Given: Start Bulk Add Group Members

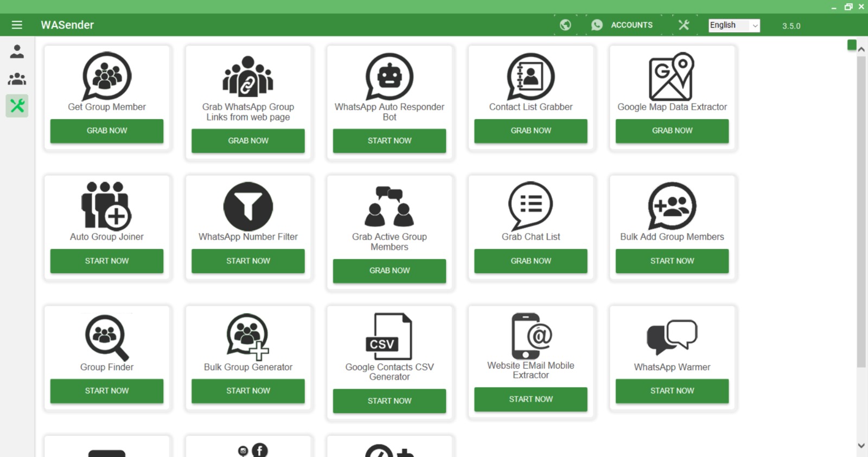Looking at the screenshot, I should tap(672, 261).
